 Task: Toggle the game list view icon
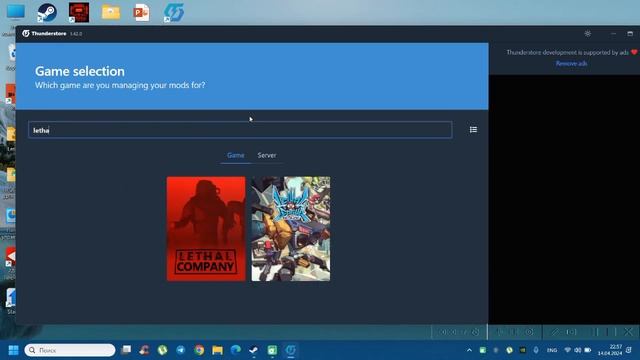[x=473, y=130]
